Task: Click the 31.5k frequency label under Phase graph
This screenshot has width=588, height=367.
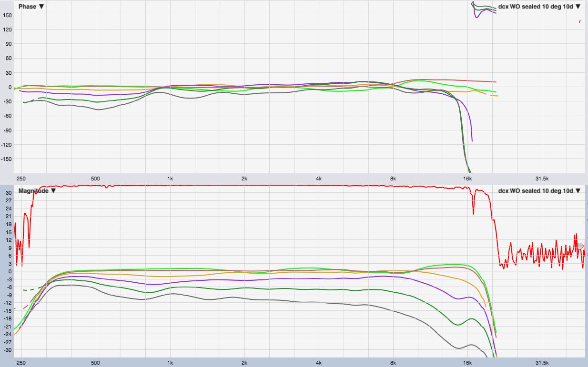Action: click(x=542, y=179)
